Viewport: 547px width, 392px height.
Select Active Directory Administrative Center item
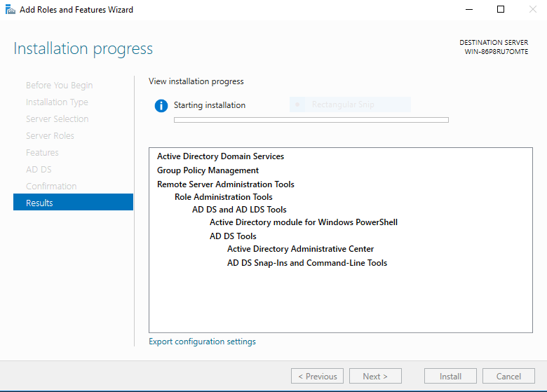[x=300, y=249]
